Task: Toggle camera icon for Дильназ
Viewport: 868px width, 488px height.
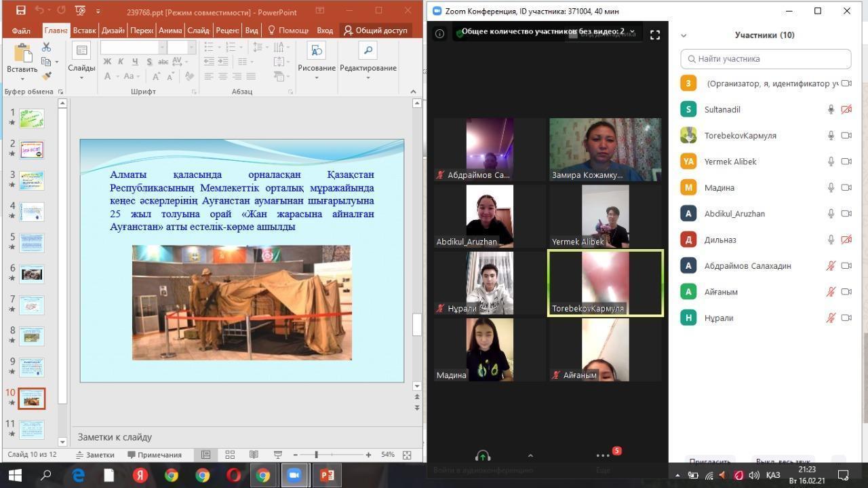Action: pyautogui.click(x=846, y=240)
